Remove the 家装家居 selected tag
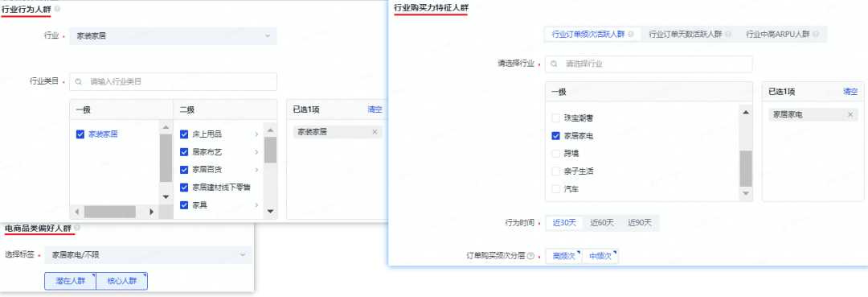 tap(375, 132)
